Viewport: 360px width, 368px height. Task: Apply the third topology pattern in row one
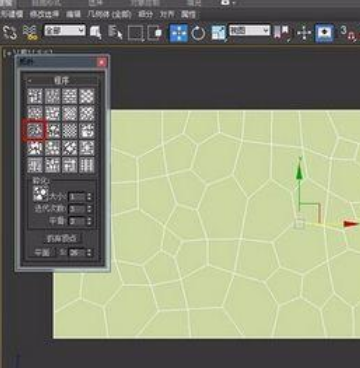70,96
